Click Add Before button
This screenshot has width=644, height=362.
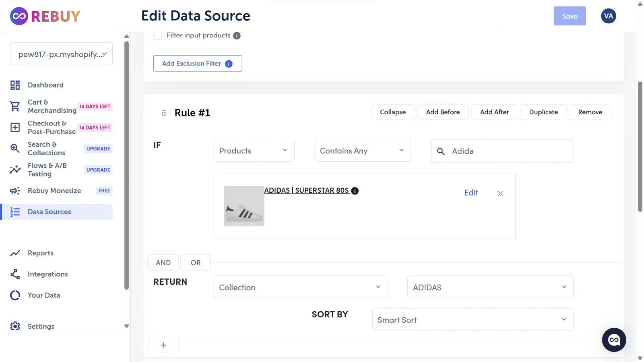point(443,112)
